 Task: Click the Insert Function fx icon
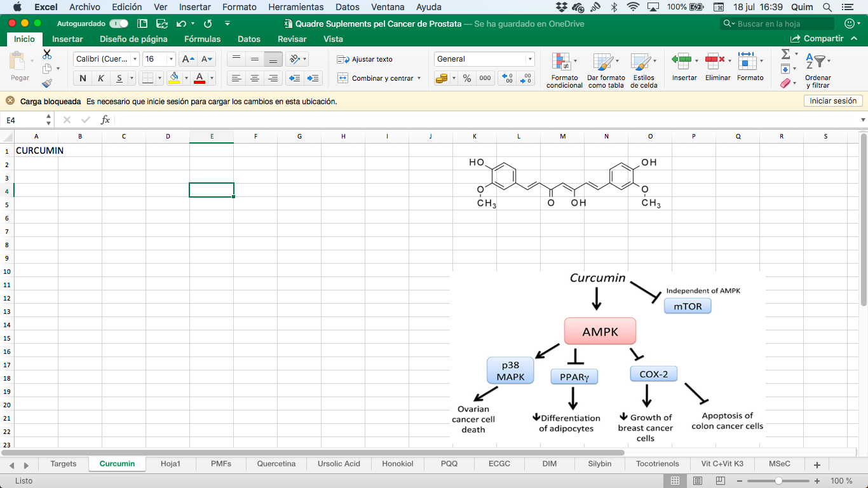(105, 119)
